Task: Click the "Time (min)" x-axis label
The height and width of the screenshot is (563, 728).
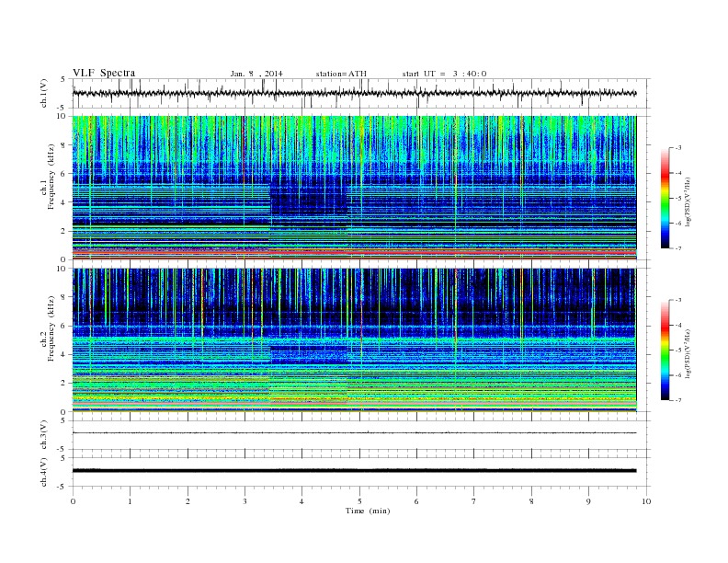Action: (x=368, y=511)
